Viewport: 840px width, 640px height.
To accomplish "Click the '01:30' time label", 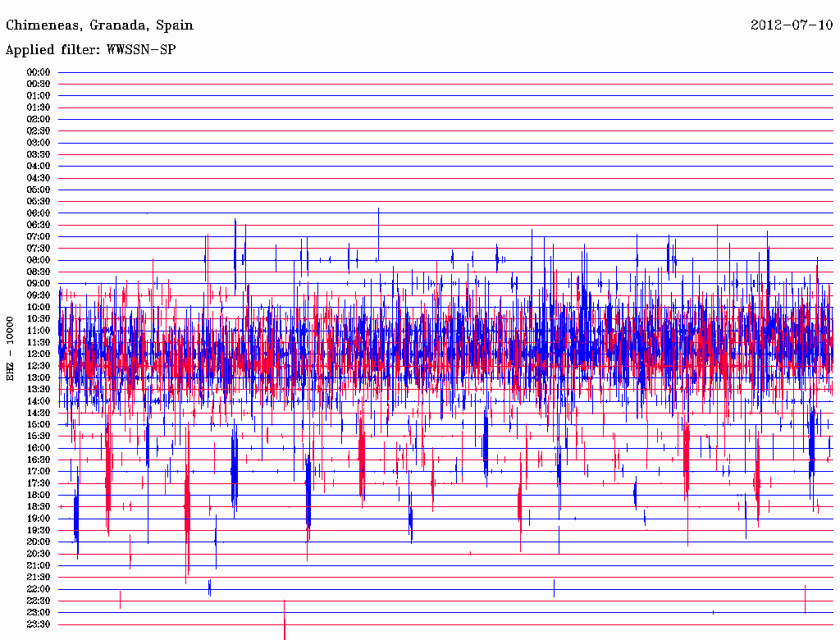I will click(38, 107).
